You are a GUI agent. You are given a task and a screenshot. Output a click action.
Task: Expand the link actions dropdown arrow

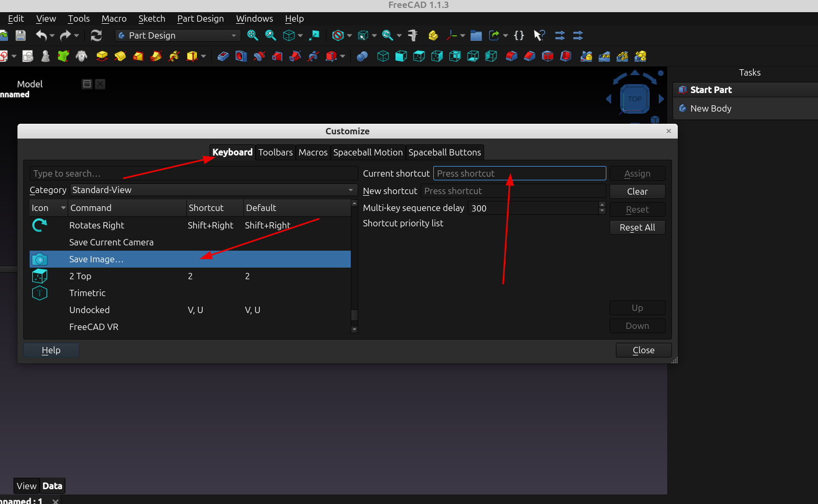click(505, 35)
